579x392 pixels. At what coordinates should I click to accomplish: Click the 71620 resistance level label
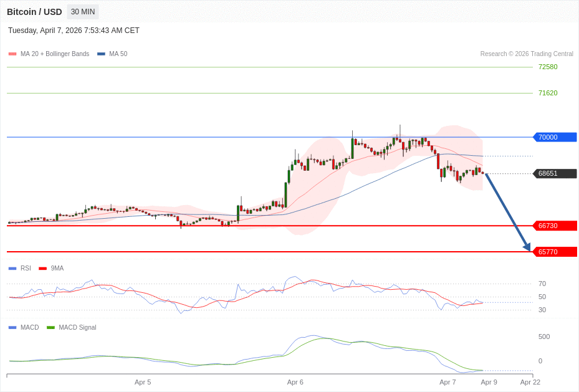[548, 93]
